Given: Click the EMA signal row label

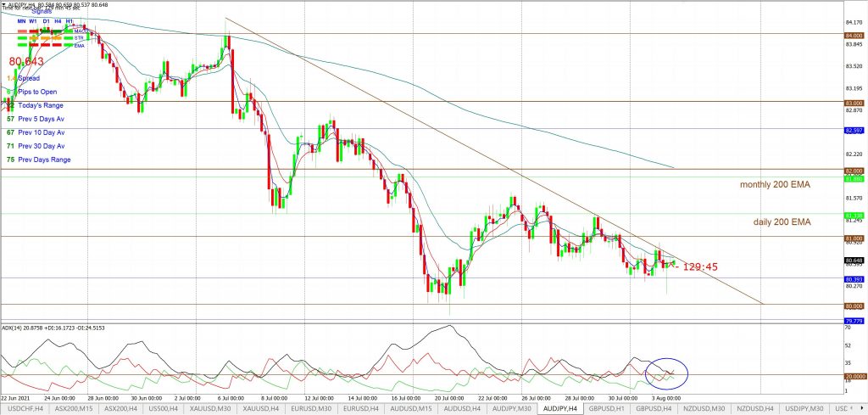Looking at the screenshot, I should 79,46.
